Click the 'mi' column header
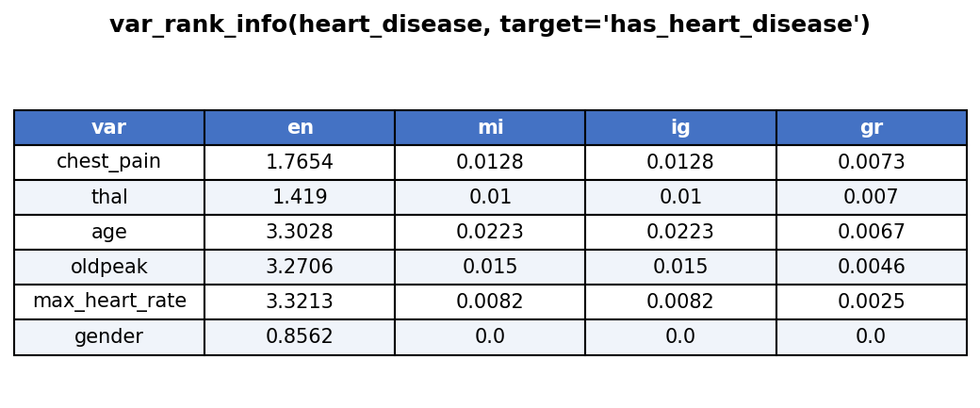This screenshot has height=408, width=980. coord(490,127)
